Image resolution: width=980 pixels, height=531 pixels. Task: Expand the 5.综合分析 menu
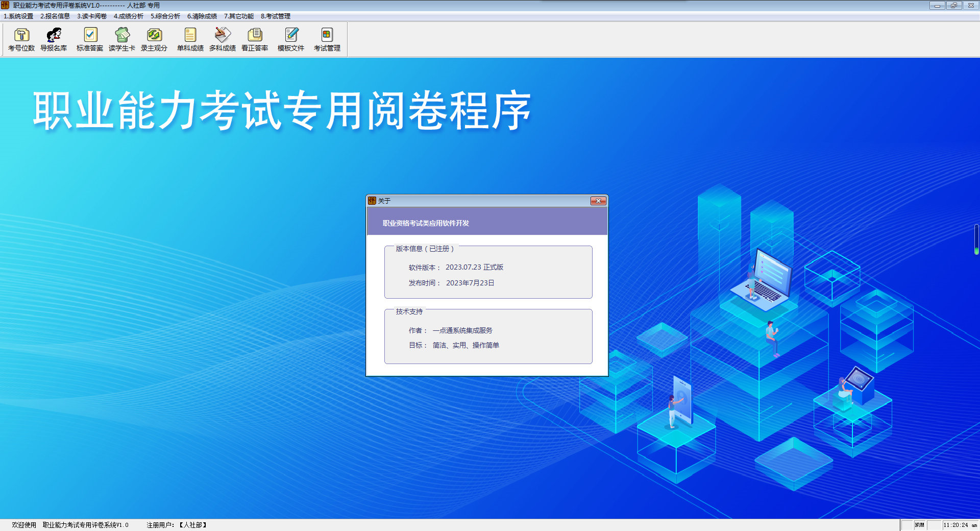(165, 16)
